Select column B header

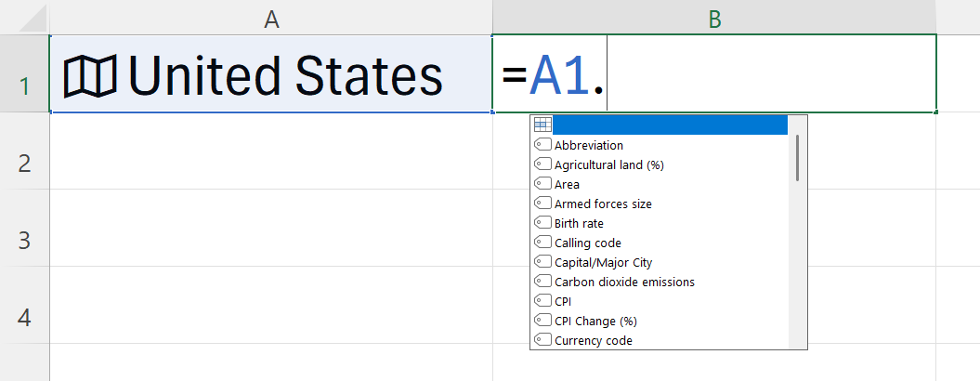[714, 19]
